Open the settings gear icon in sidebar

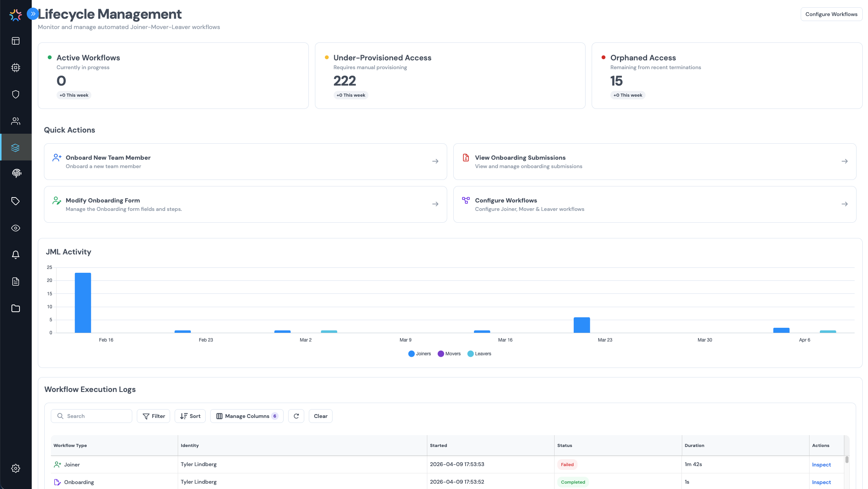(16, 468)
